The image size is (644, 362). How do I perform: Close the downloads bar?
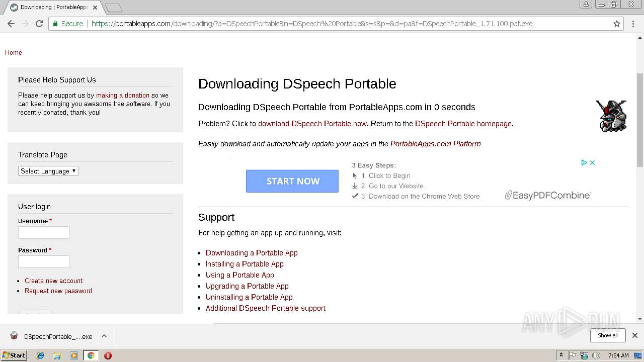pos(635,335)
